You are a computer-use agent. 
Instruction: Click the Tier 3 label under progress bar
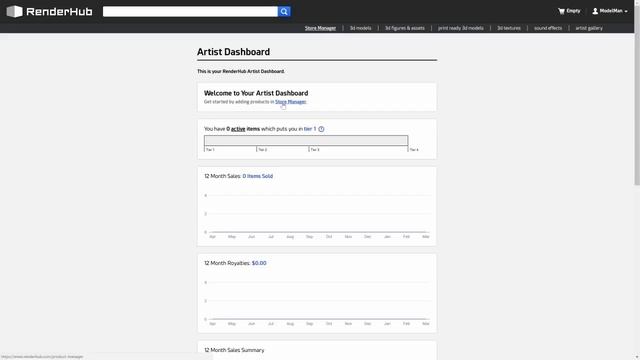(x=315, y=150)
